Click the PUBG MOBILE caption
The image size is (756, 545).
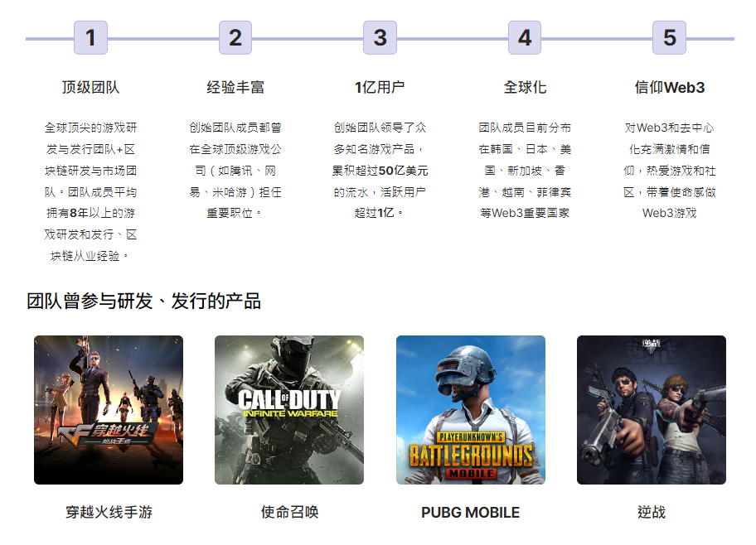point(471,512)
